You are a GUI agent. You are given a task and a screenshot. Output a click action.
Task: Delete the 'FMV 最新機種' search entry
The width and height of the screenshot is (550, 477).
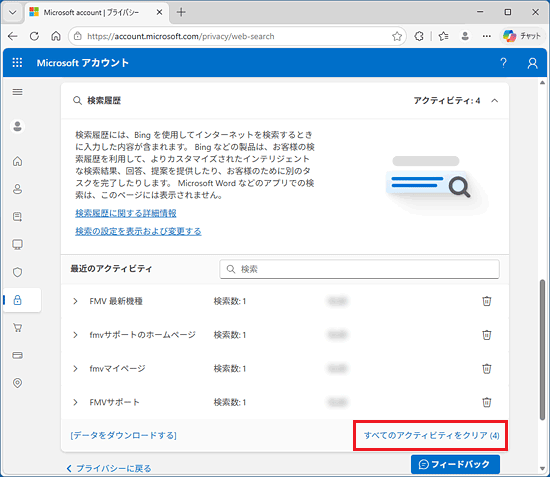click(x=487, y=301)
